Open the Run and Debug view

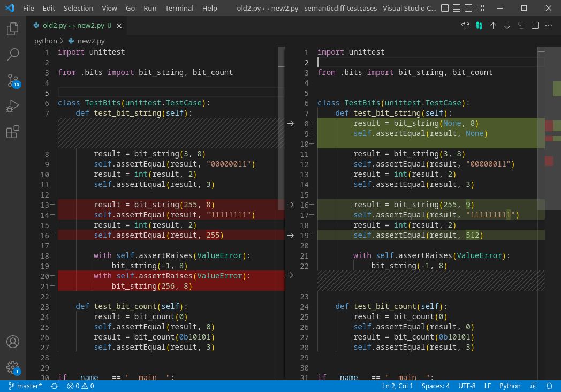[12, 107]
